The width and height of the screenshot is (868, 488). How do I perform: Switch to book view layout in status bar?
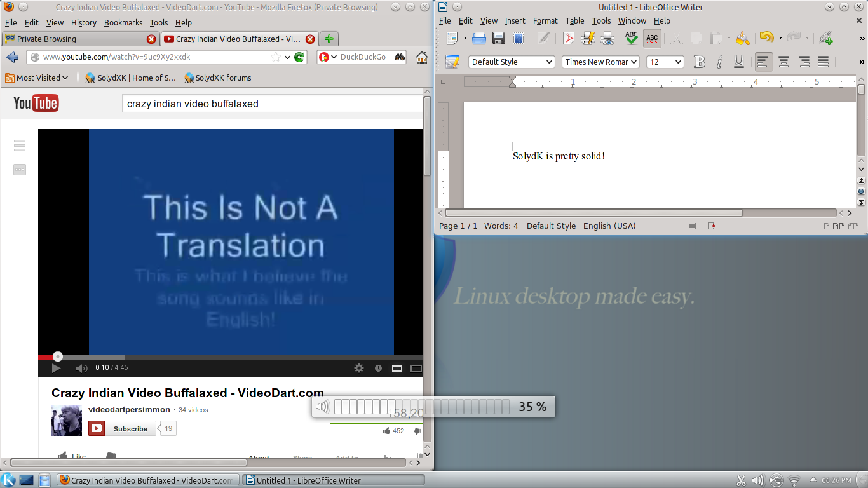[x=855, y=226]
